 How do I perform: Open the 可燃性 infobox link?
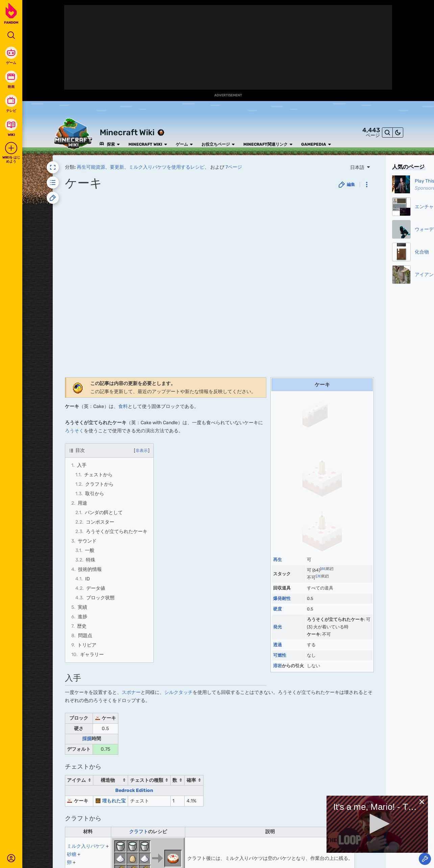280,655
